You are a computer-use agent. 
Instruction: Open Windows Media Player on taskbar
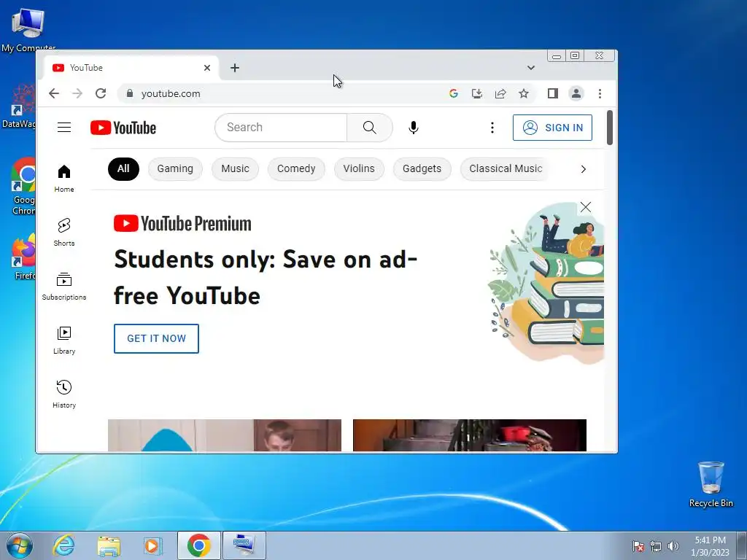coord(153,545)
